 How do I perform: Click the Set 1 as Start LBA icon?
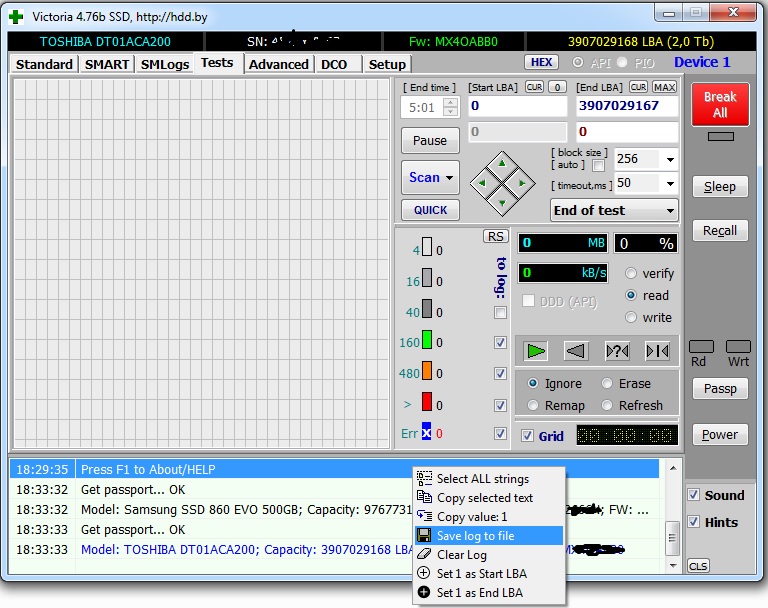pyautogui.click(x=424, y=573)
